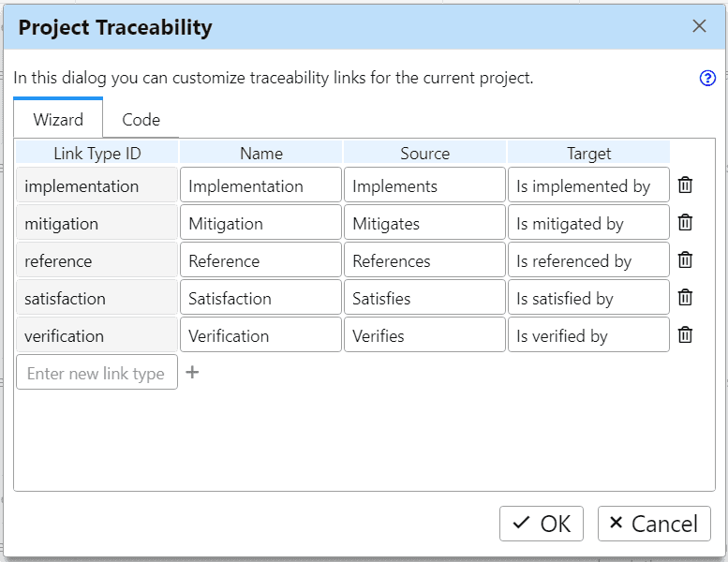Click the 'Is implemented by' target field

[x=588, y=185]
